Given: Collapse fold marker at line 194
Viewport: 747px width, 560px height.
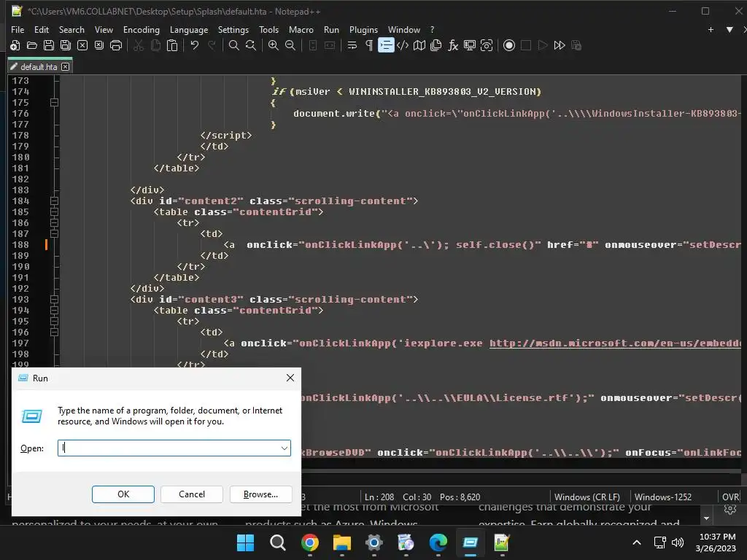Looking at the screenshot, I should click(54, 311).
